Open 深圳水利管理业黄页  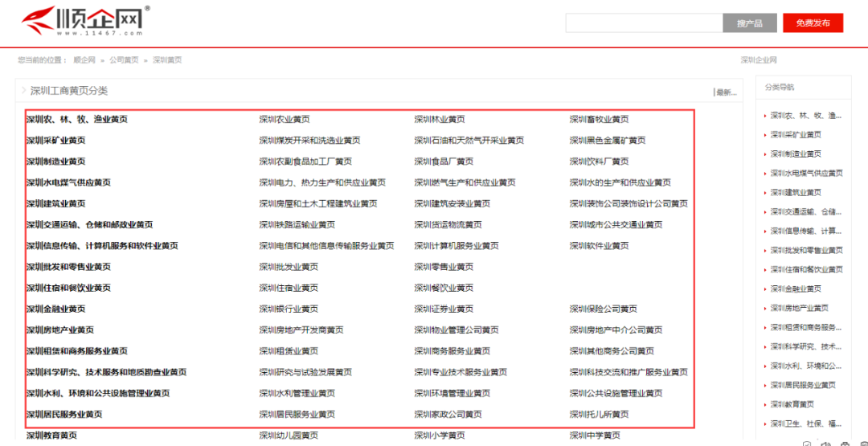pyautogui.click(x=297, y=393)
